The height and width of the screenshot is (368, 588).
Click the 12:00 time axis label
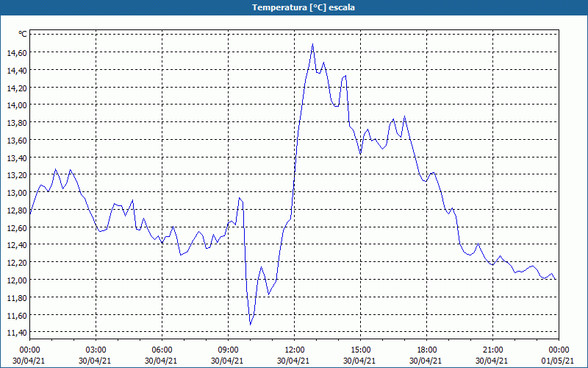coord(295,350)
